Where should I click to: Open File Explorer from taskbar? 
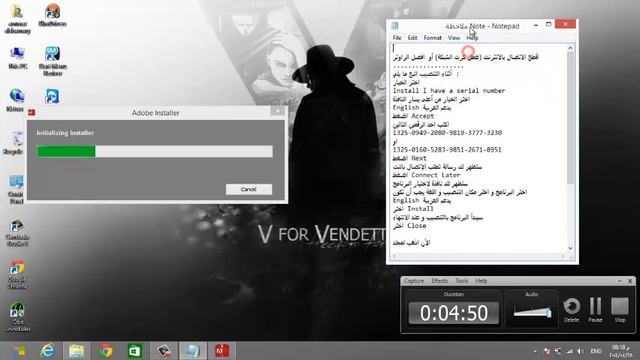(x=76, y=351)
